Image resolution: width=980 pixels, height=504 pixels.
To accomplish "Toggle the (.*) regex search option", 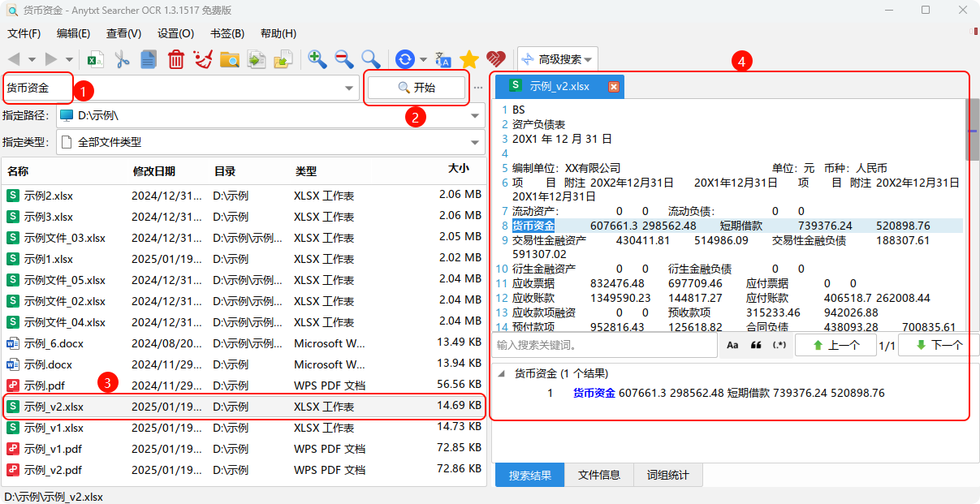I will [779, 345].
